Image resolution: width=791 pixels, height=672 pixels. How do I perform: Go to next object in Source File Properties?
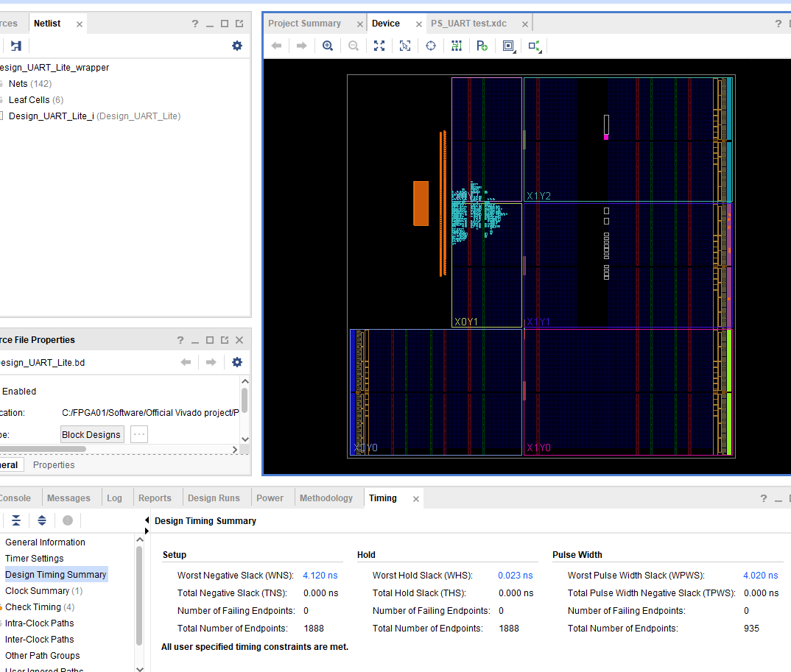(x=211, y=362)
